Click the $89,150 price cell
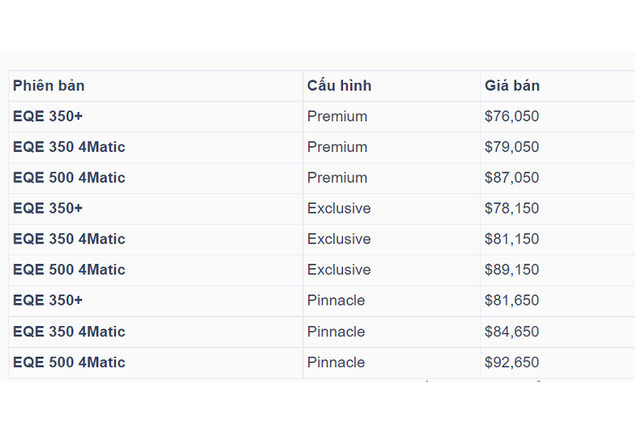The height and width of the screenshot is (427, 640). click(x=511, y=270)
